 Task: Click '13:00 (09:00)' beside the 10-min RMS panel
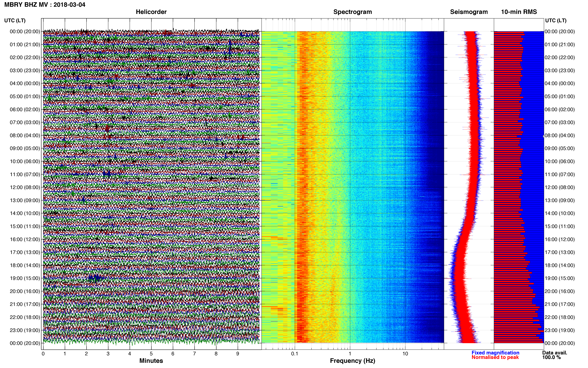pyautogui.click(x=560, y=200)
